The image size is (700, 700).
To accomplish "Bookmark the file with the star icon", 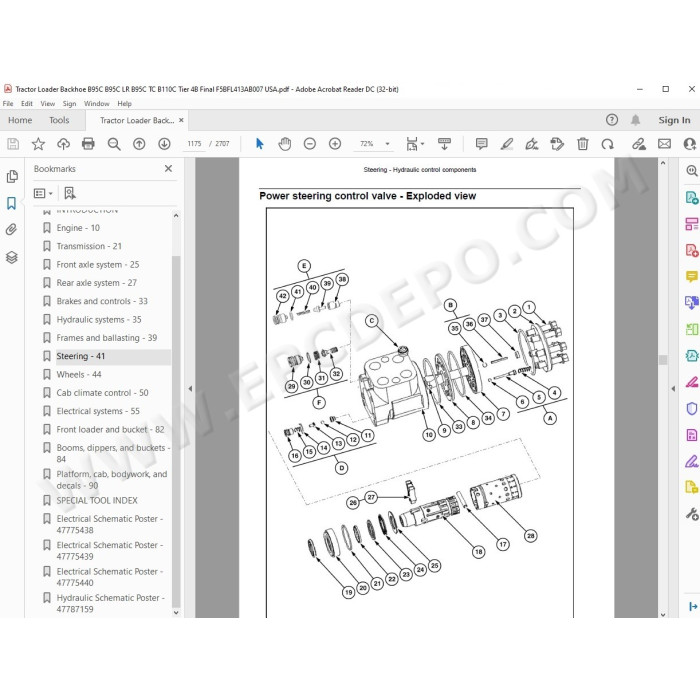I will point(38,144).
